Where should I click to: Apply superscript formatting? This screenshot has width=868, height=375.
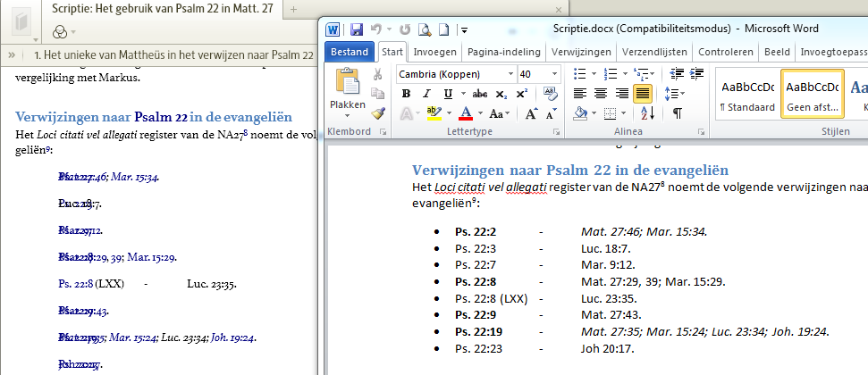click(521, 94)
